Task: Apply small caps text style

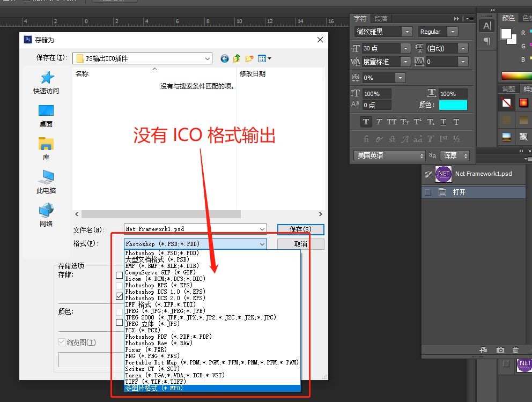Action: (x=404, y=122)
